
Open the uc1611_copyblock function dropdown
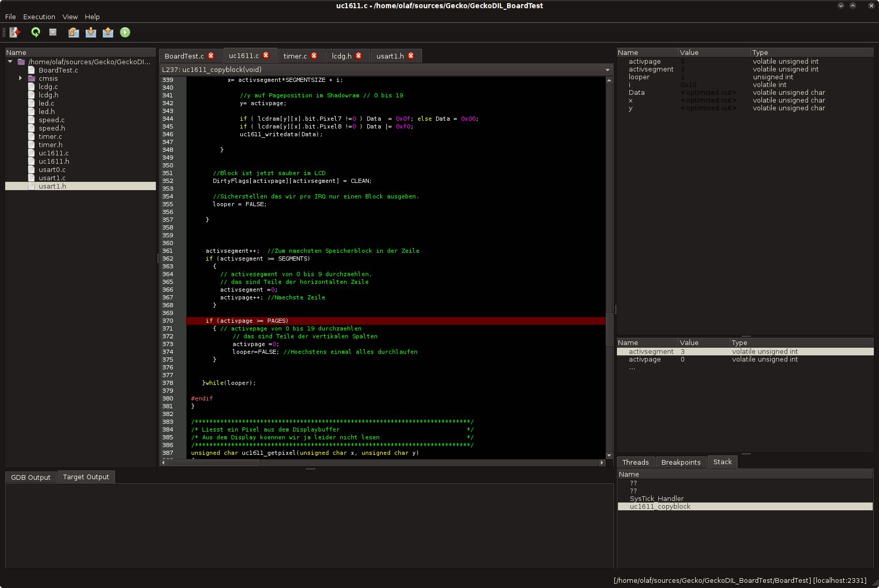pos(607,70)
